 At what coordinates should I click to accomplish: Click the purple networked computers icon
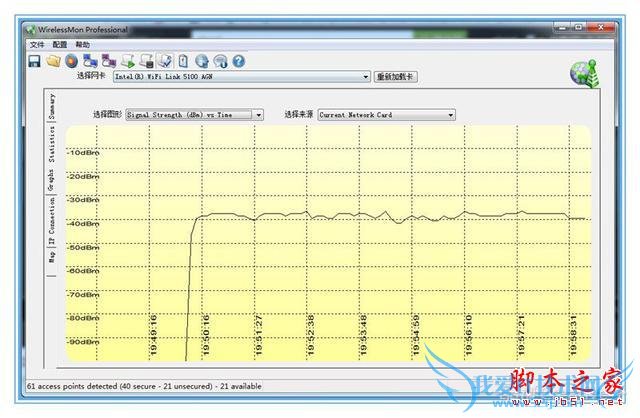coord(109,61)
